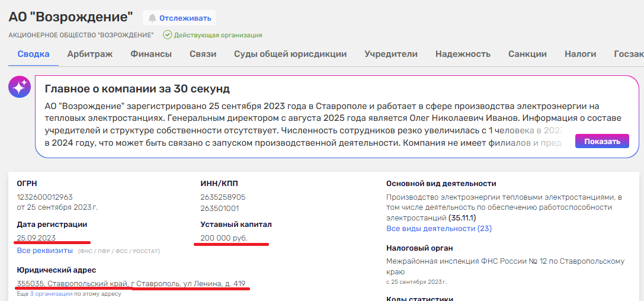Click the OGRN number 1232600012963
The height and width of the screenshot is (301, 644).
tap(45, 197)
